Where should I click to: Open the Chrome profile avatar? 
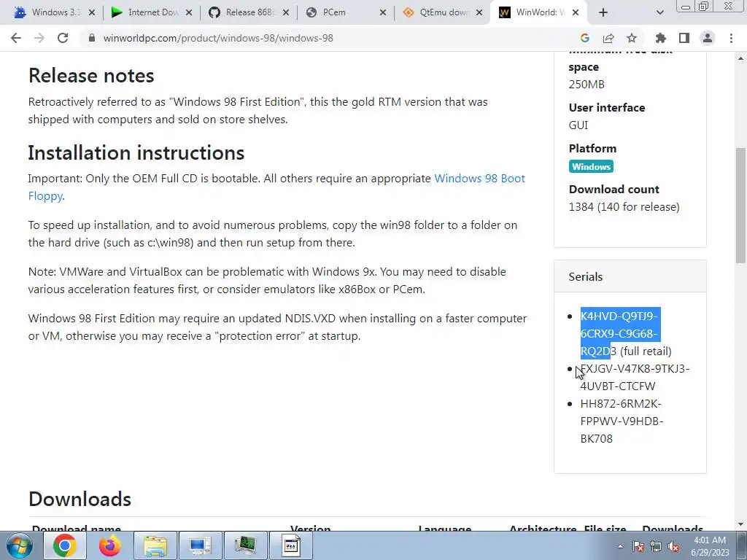click(x=708, y=38)
